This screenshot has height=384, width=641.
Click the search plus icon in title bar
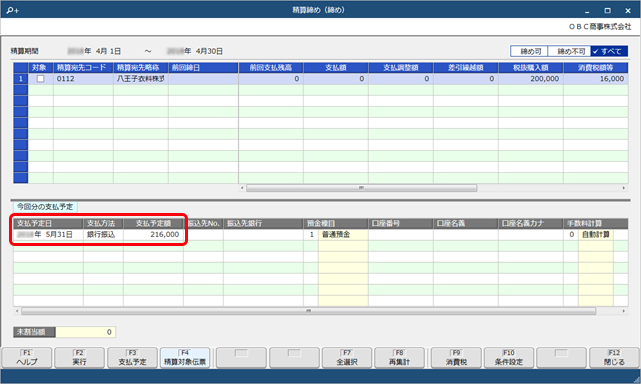[13, 10]
